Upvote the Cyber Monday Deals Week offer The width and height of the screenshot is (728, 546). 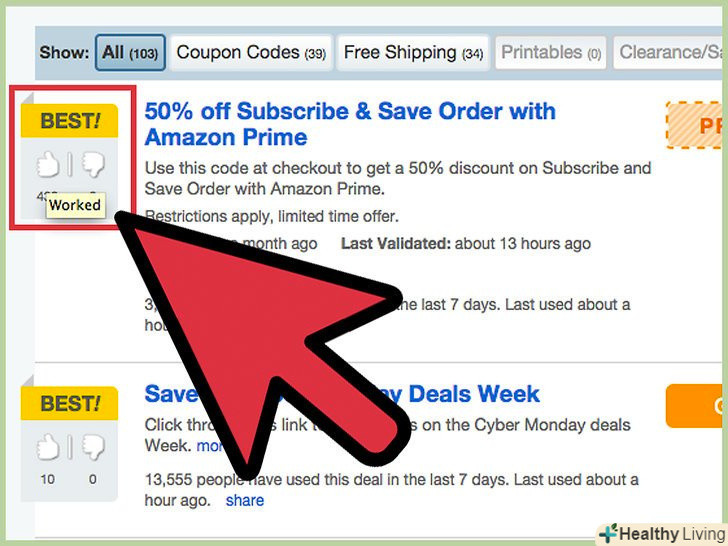click(x=48, y=446)
